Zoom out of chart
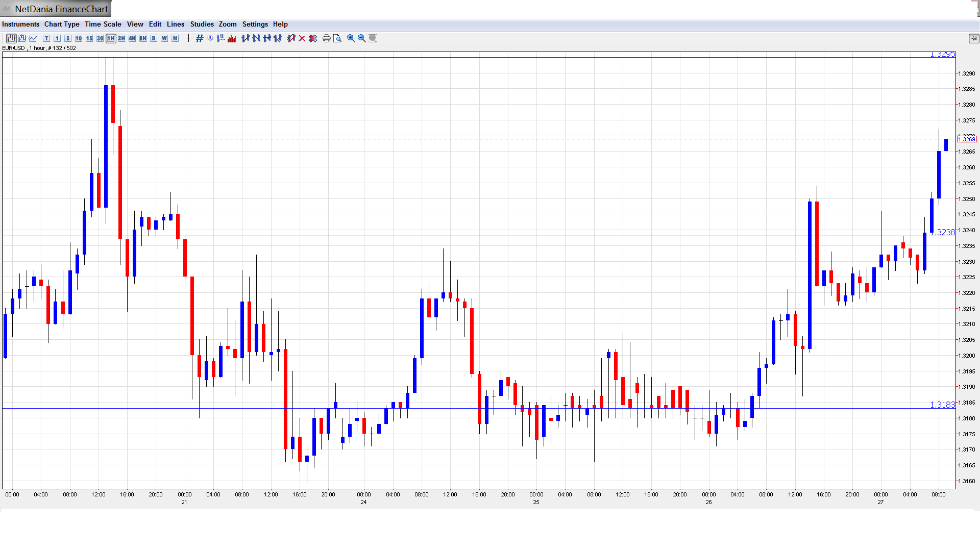 tap(362, 38)
